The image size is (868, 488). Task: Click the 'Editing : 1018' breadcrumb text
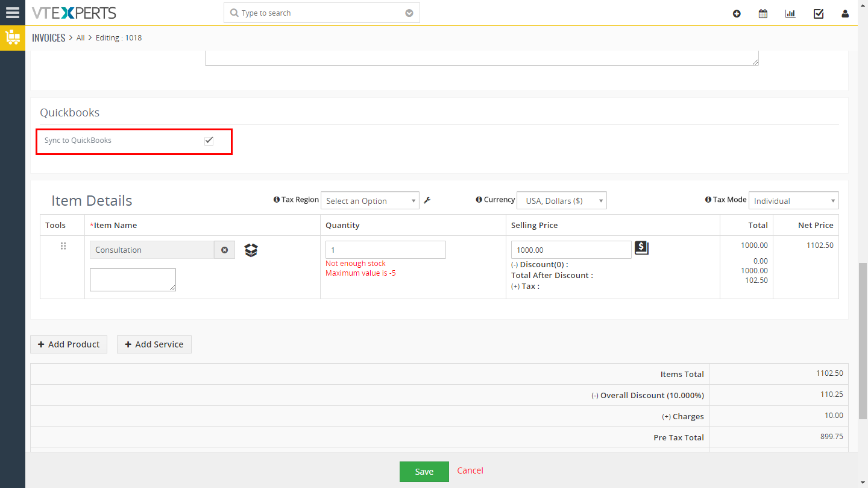(x=119, y=38)
